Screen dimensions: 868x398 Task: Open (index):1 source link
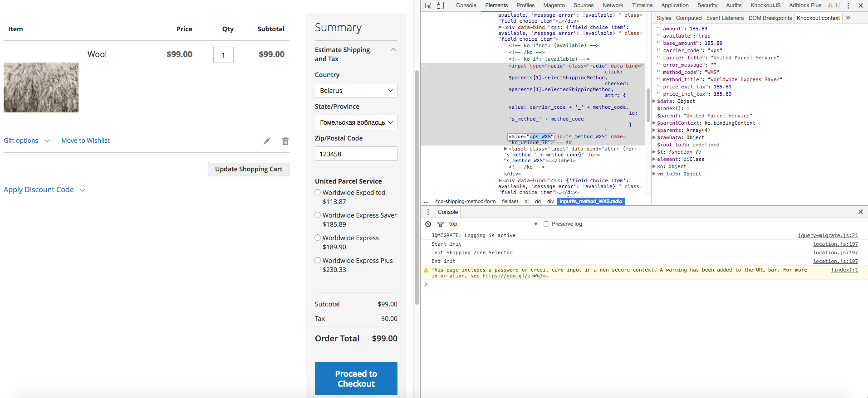[x=844, y=270]
